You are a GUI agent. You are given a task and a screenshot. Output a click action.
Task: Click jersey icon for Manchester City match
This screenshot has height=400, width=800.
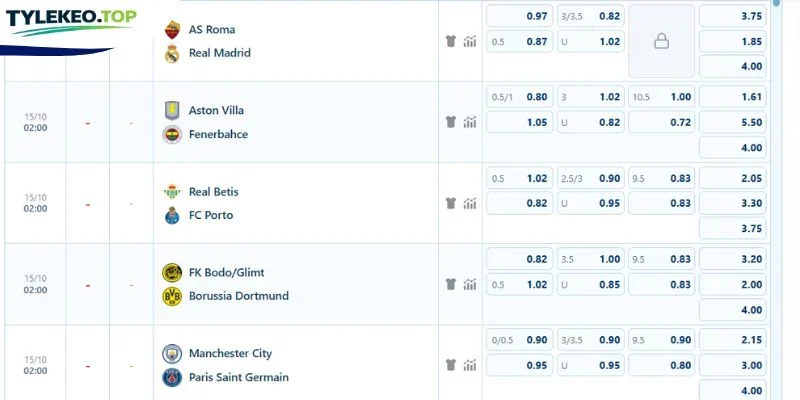[450, 365]
